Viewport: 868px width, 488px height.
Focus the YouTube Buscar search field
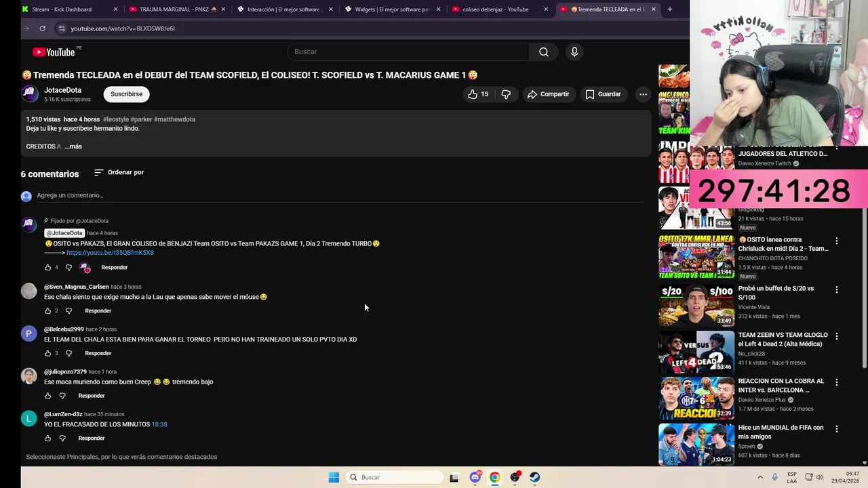point(408,52)
